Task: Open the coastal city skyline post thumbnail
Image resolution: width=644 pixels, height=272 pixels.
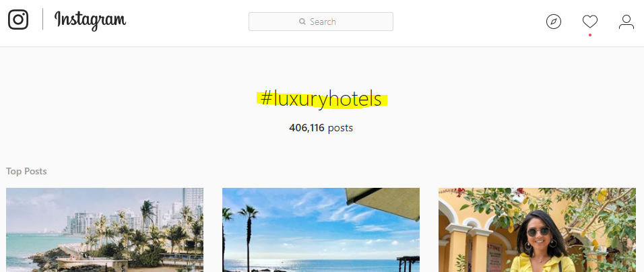Action: (x=104, y=230)
